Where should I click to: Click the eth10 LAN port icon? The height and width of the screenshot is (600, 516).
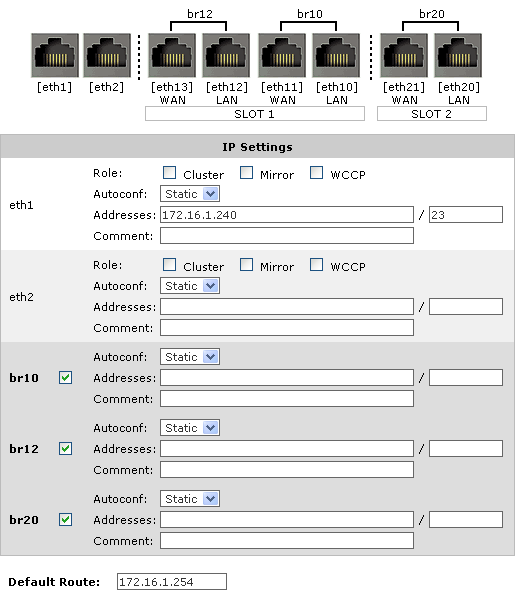pyautogui.click(x=336, y=55)
